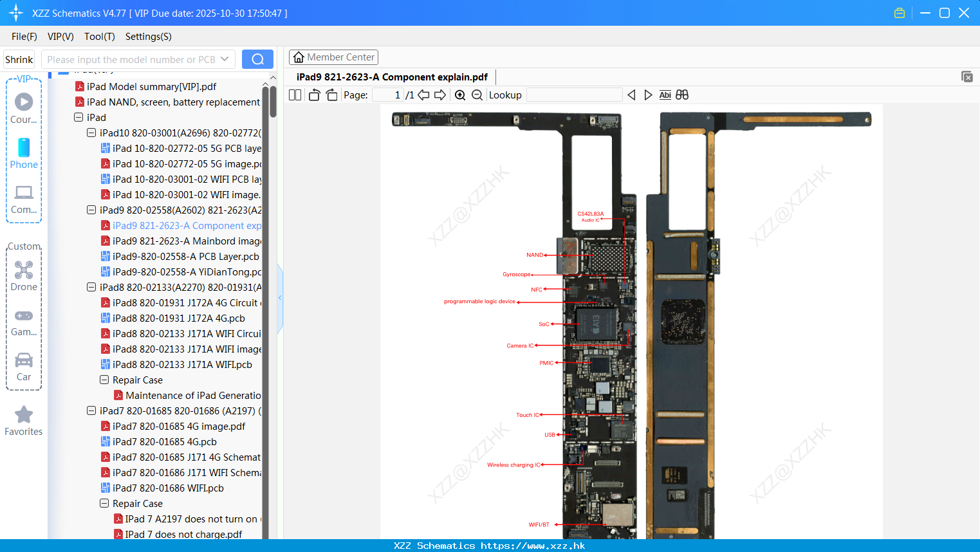Open the File(F) menu
Viewport: 980px width, 552px height.
pos(24,37)
